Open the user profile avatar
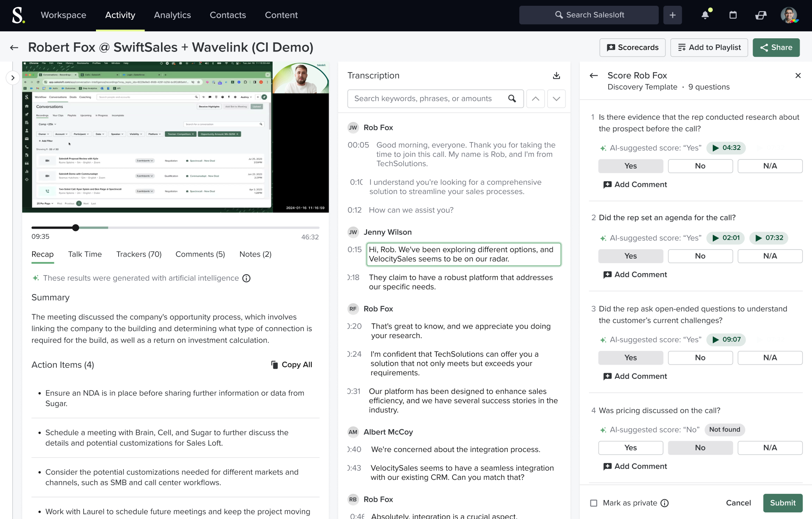The width and height of the screenshot is (812, 519). point(789,15)
